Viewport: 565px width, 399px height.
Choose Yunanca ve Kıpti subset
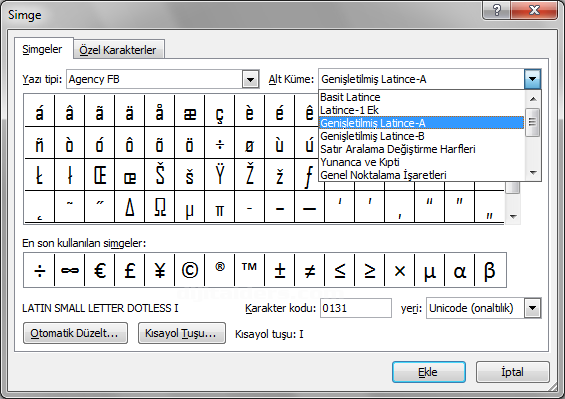pyautogui.click(x=421, y=162)
